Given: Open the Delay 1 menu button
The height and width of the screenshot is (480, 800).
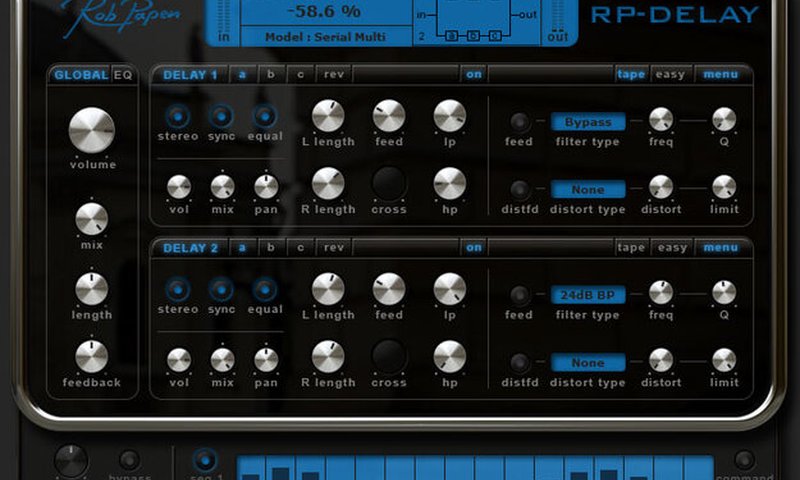Looking at the screenshot, I should click(720, 74).
